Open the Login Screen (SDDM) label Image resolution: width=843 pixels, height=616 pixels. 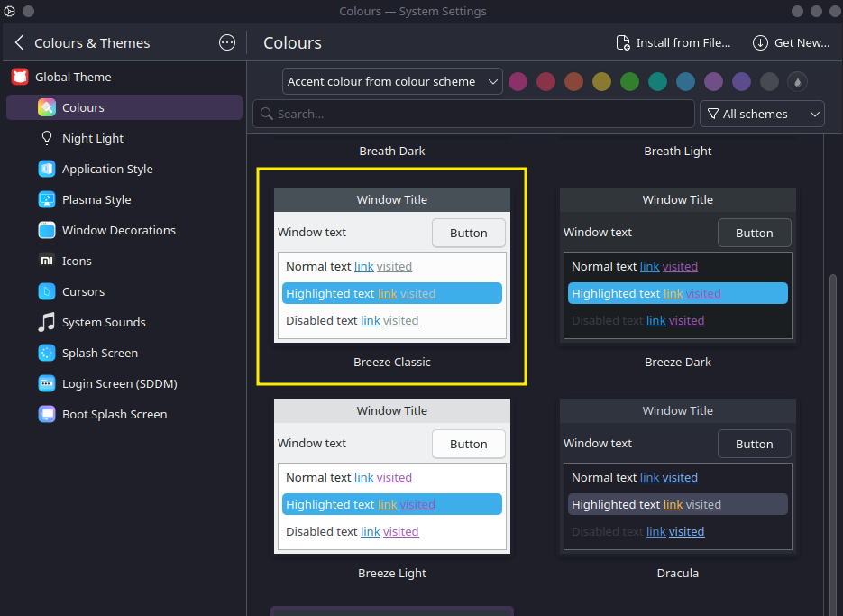click(119, 383)
